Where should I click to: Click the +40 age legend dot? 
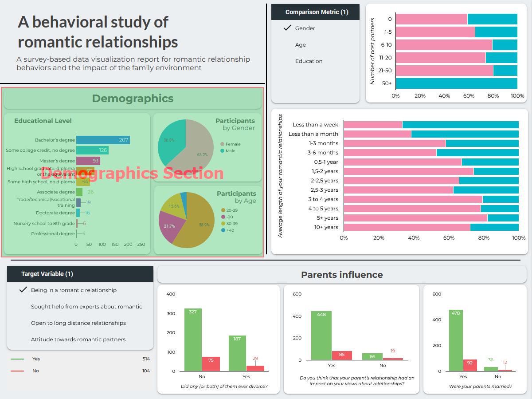(223, 230)
